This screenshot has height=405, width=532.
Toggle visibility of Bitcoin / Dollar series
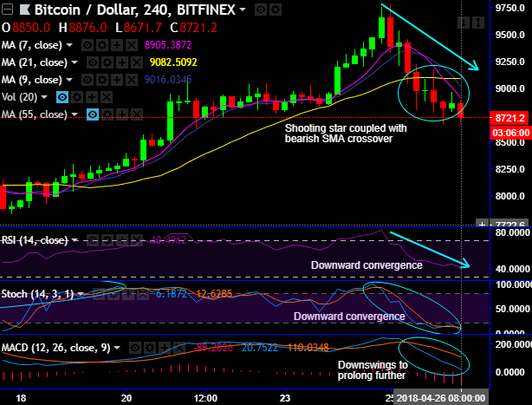261,10
